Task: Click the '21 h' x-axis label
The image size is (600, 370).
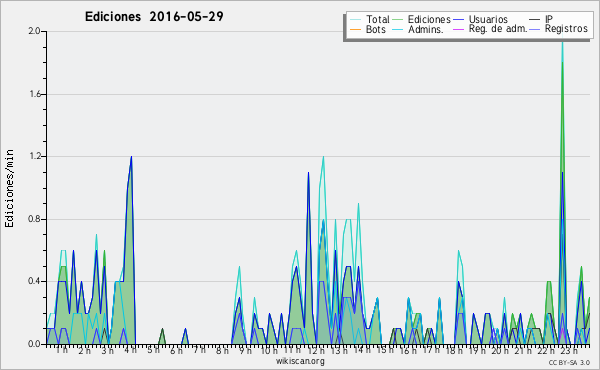Action: click(x=523, y=350)
